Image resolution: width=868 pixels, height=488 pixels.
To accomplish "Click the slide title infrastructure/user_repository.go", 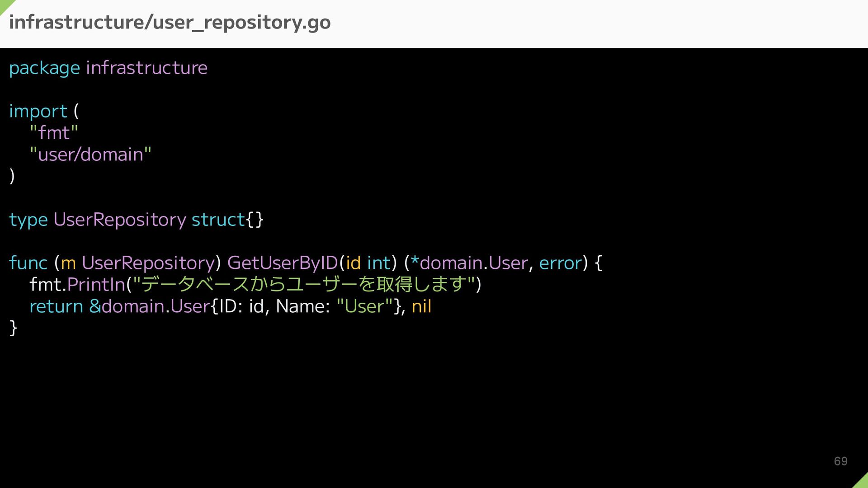I will pyautogui.click(x=170, y=23).
